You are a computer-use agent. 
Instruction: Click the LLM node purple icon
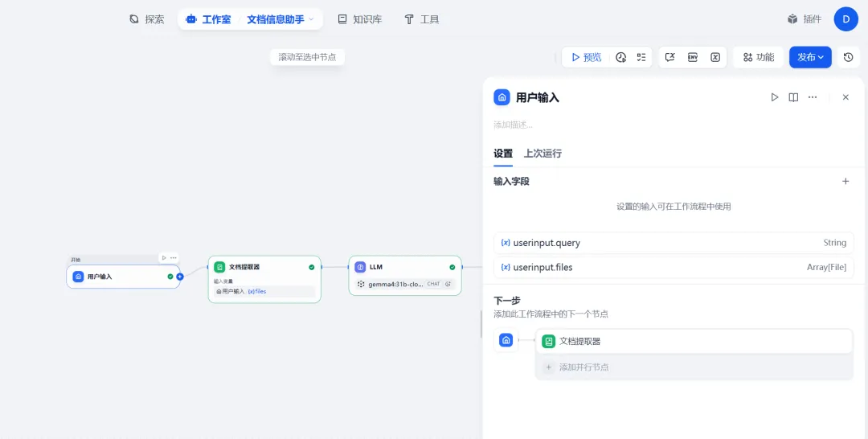(x=360, y=267)
